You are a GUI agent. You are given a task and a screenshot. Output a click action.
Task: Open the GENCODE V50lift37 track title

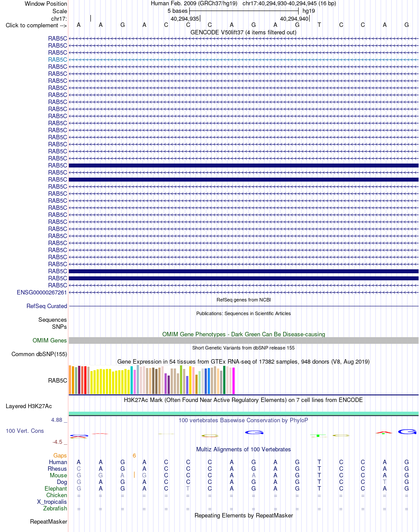coord(243,32)
